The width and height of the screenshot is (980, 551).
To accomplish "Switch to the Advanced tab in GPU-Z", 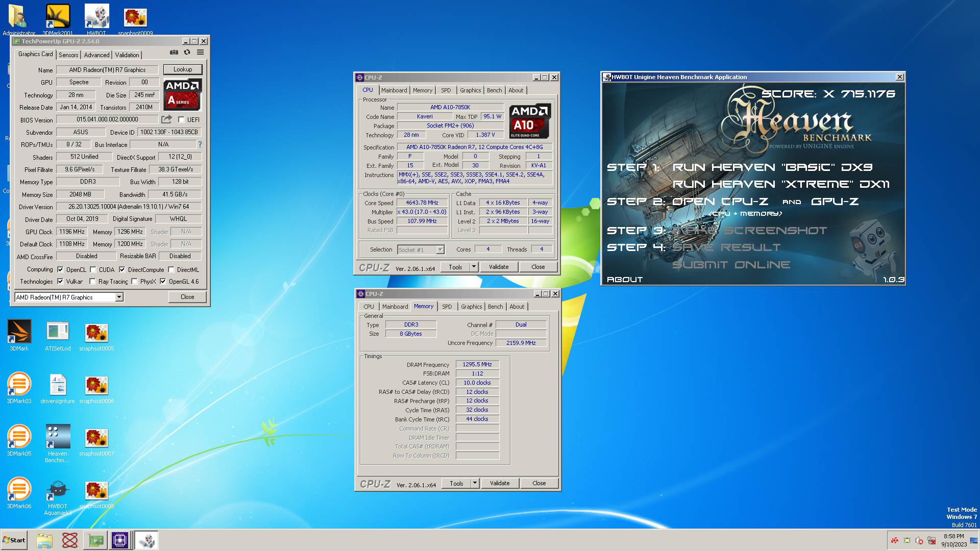I will coord(96,55).
